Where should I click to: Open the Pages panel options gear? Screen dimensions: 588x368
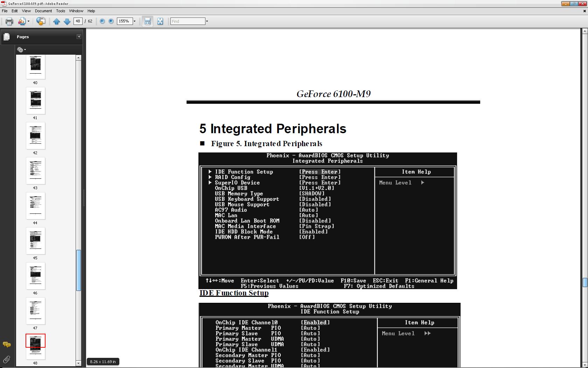[21, 50]
